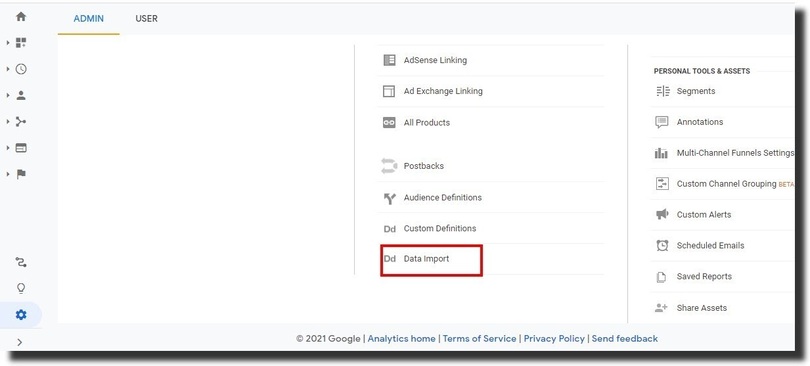Open Audience person icon in sidebar
This screenshot has width=810, height=366.
pos(21,96)
